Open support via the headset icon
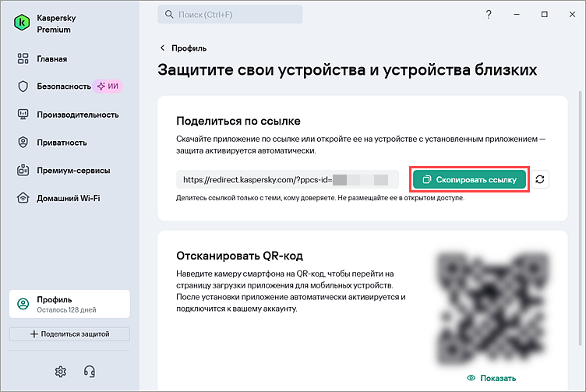 click(x=90, y=372)
